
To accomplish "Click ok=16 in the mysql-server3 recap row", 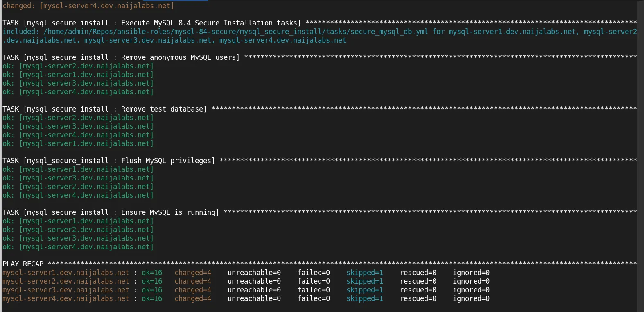I will (x=152, y=290).
